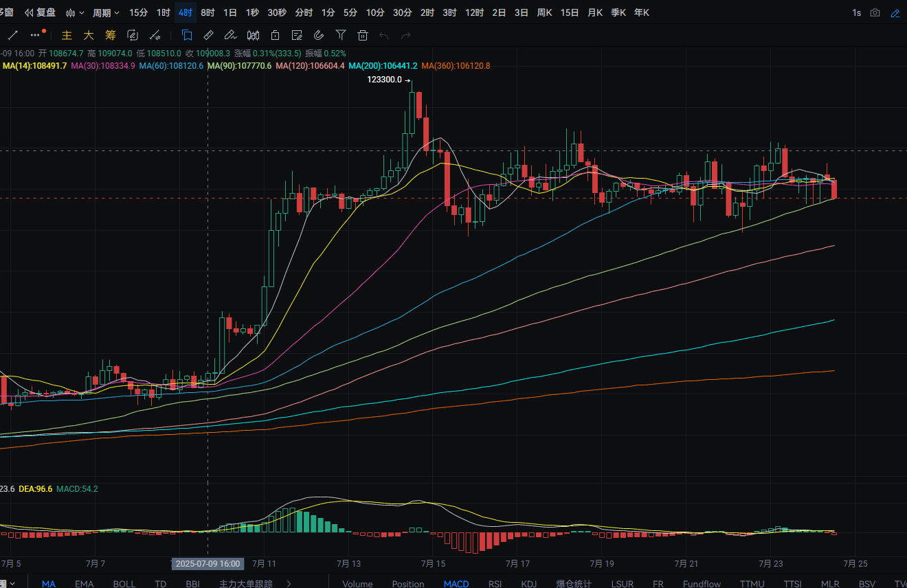Open the candlestick chart type dropdown
The height and width of the screenshot is (588, 907).
click(75, 12)
